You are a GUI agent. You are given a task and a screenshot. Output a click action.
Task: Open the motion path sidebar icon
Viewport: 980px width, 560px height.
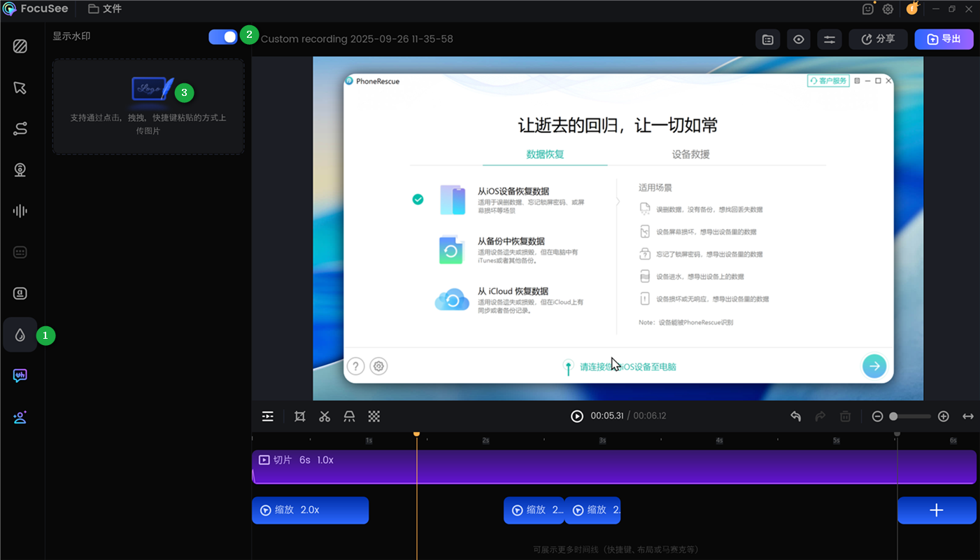[x=20, y=129]
